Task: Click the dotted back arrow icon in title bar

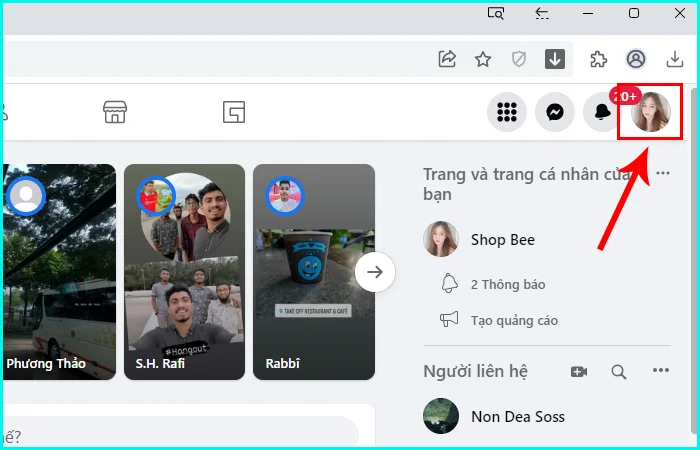Action: (542, 13)
